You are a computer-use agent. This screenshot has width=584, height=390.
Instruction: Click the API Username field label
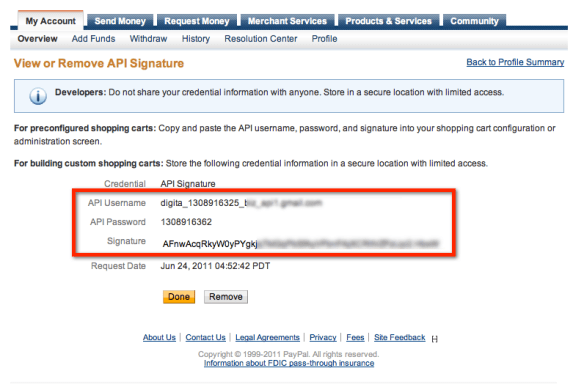point(117,203)
